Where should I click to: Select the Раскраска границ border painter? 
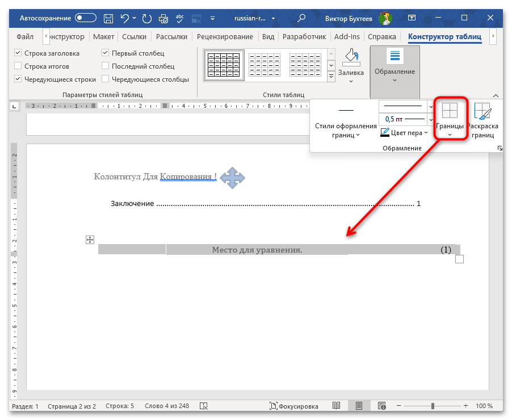482,120
